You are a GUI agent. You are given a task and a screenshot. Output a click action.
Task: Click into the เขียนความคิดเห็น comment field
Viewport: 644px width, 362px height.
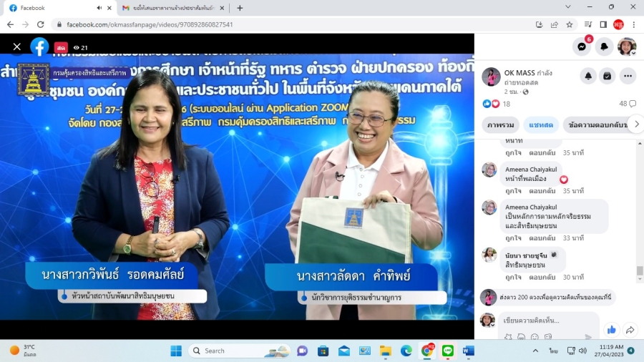pyautogui.click(x=548, y=321)
